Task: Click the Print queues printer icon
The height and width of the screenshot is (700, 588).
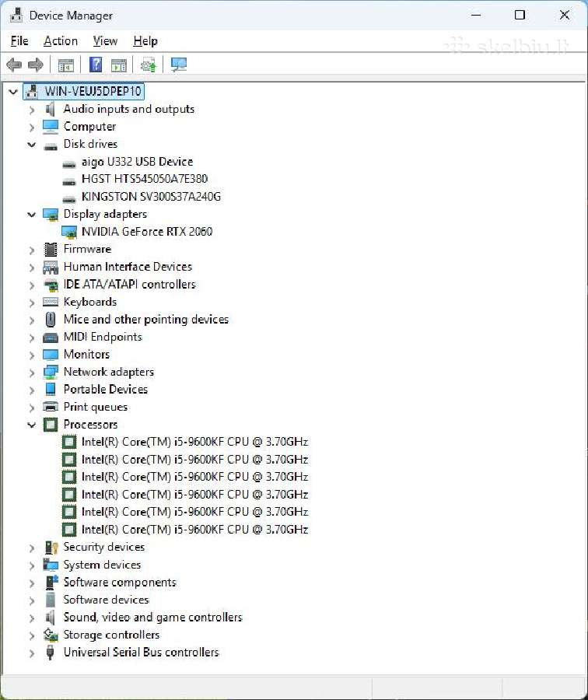Action: (x=51, y=407)
